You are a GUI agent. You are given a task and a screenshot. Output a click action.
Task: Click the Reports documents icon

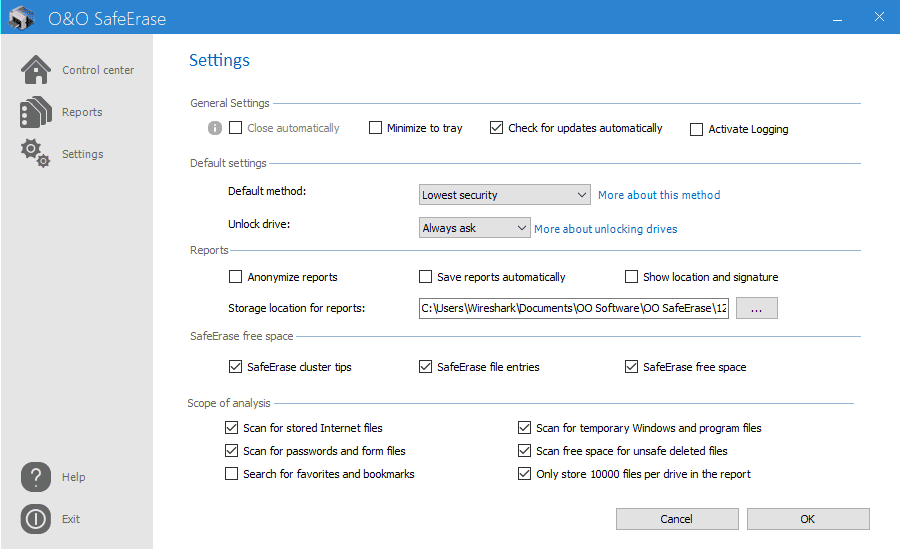[36, 112]
